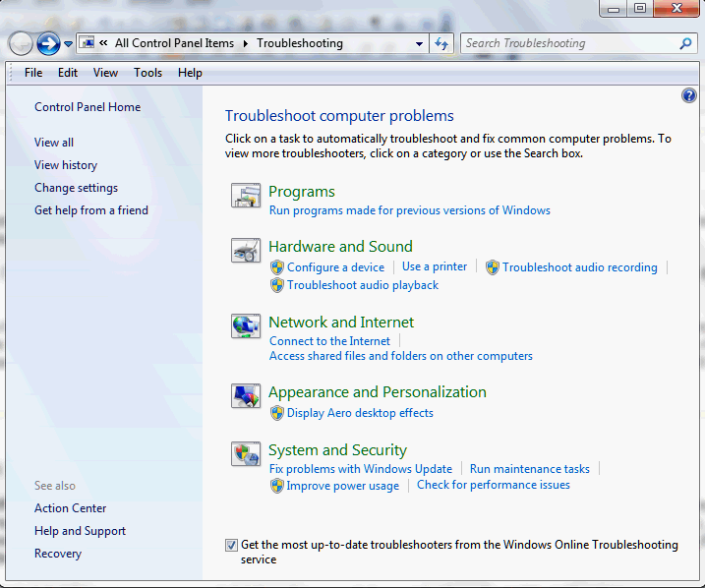Open Change settings in the sidebar
705x588 pixels.
[x=76, y=188]
